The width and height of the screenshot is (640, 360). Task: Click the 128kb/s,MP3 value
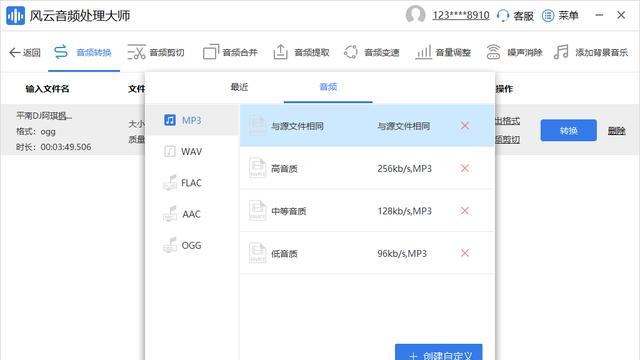coord(404,211)
